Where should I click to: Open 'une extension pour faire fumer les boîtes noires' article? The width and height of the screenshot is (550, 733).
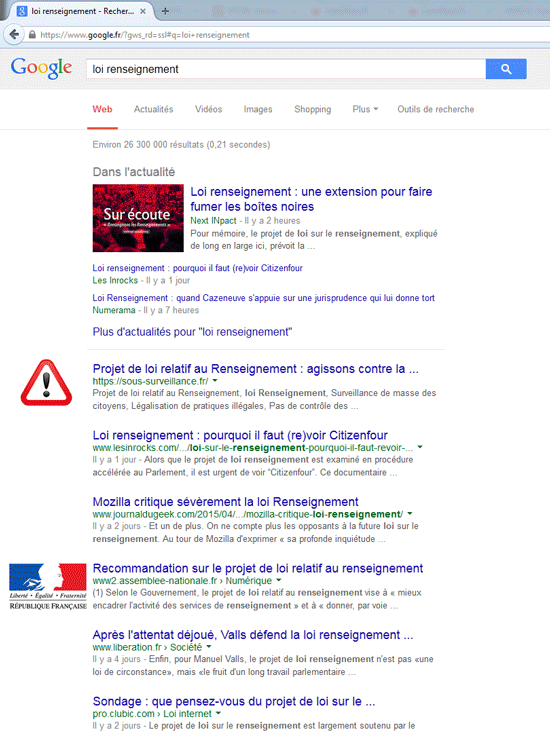point(311,199)
